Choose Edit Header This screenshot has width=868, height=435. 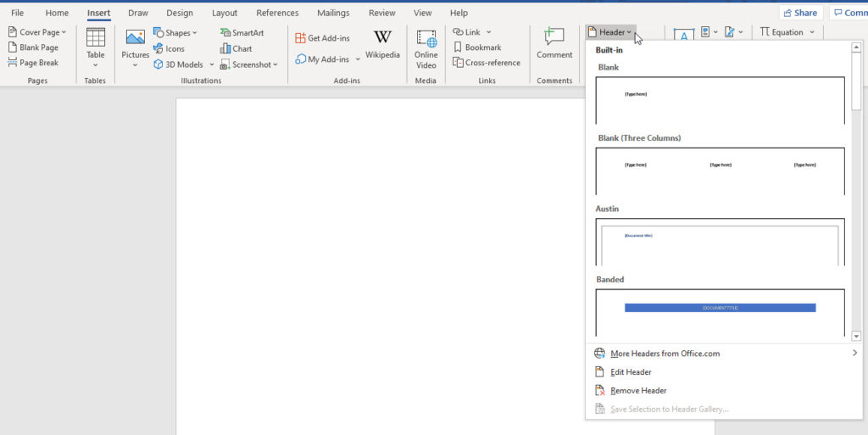tap(631, 372)
